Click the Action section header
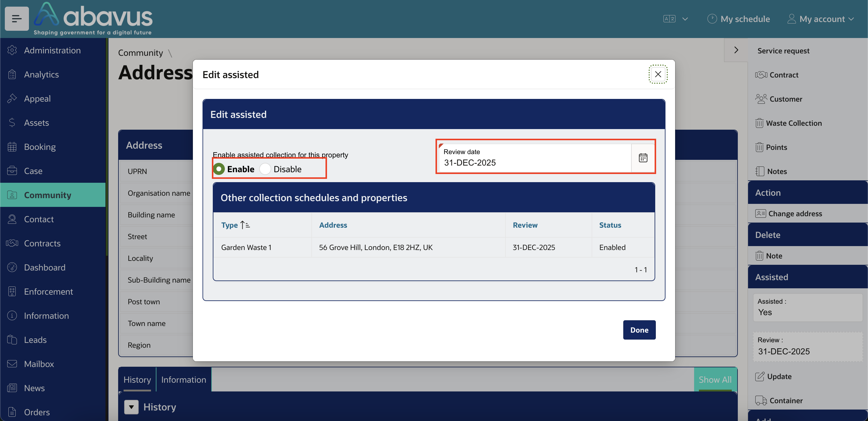 point(807,192)
